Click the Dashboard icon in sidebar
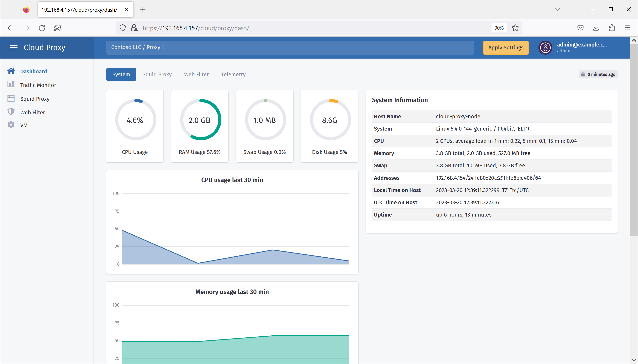Viewport: 638px width, 364px height. [x=11, y=71]
